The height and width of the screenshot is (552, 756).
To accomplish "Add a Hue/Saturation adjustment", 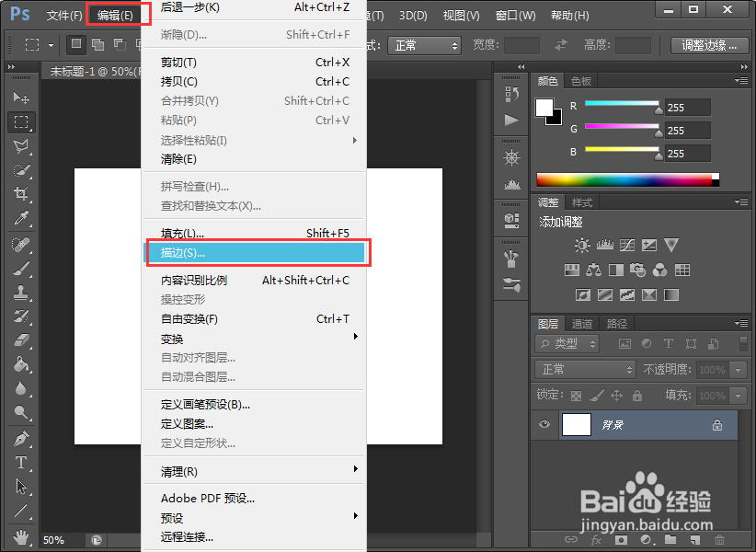I will click(572, 270).
